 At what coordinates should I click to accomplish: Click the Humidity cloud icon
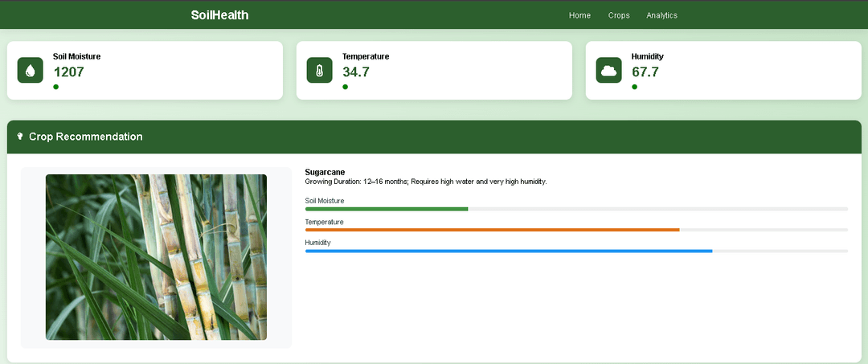608,70
